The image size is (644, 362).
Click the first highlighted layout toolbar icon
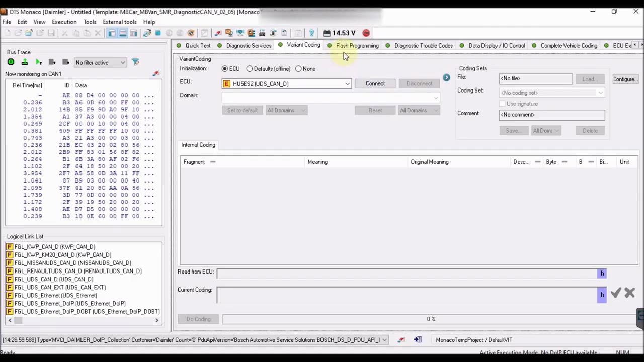112,33
